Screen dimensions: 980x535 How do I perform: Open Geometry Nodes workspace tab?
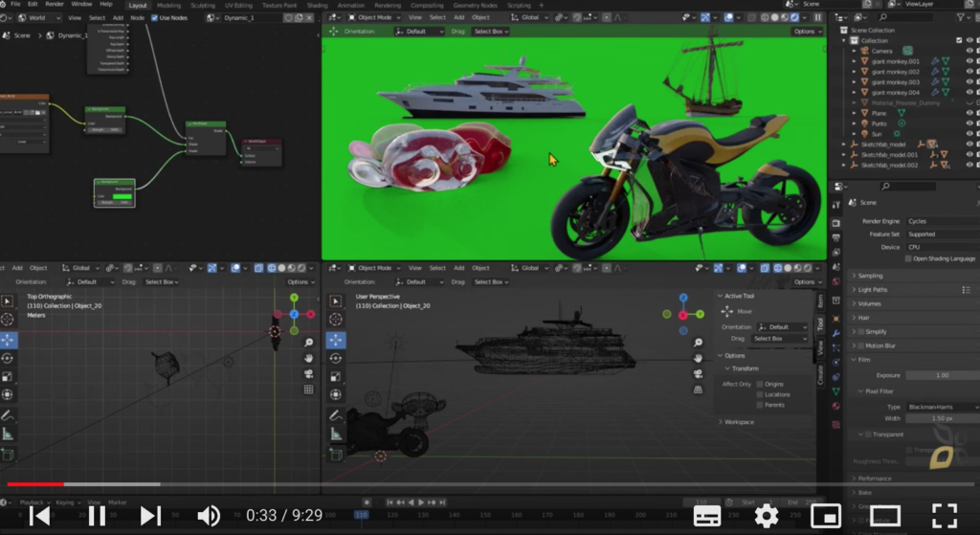pos(475,5)
